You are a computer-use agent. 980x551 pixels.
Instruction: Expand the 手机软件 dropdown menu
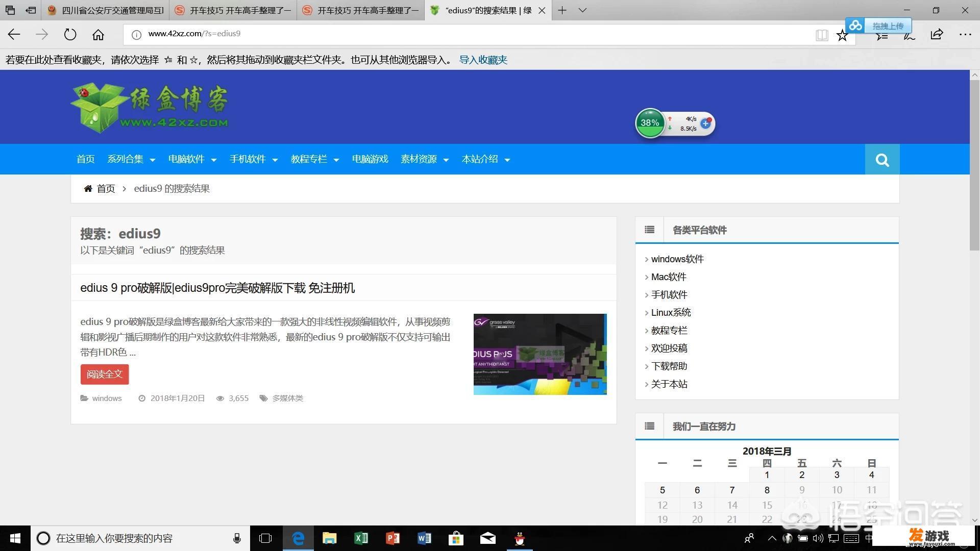254,159
